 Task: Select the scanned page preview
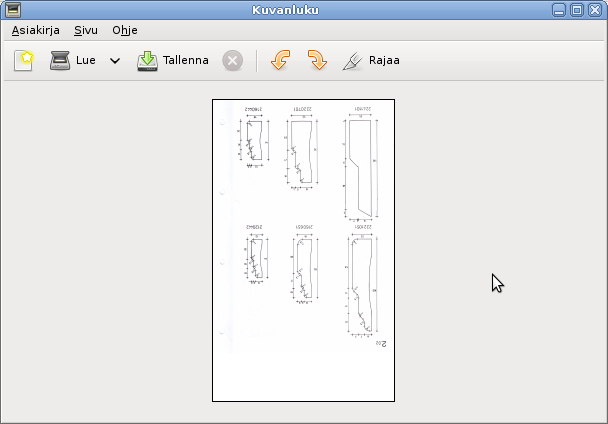tap(303, 250)
